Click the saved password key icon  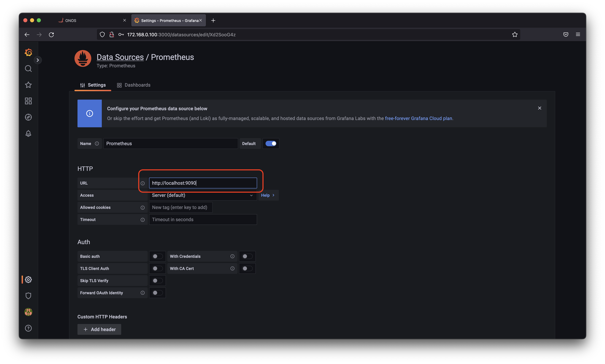click(121, 35)
